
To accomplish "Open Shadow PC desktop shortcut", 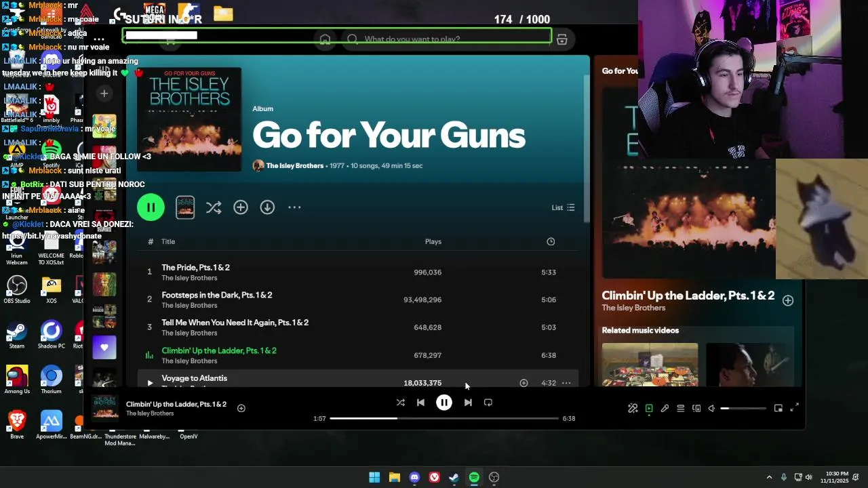I will (x=52, y=335).
